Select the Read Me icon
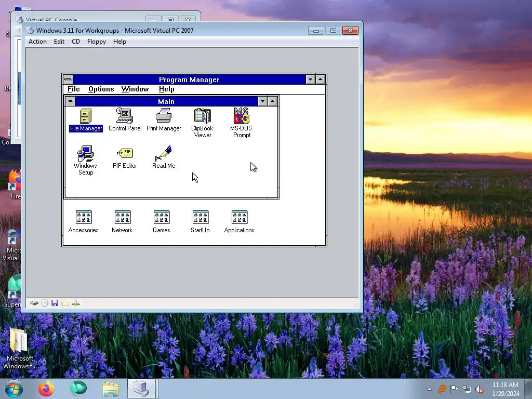This screenshot has width=532, height=399. (x=164, y=157)
